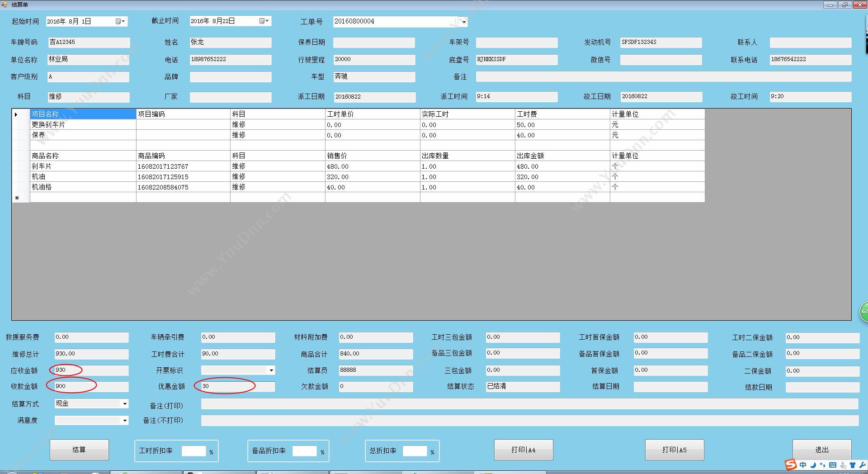
Task: Click the 退出 button
Action: pyautogui.click(x=822, y=450)
